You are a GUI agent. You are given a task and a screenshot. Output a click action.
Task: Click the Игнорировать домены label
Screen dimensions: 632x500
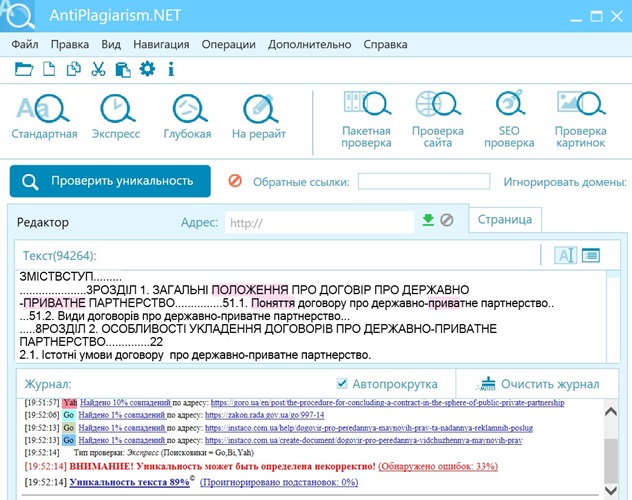tap(565, 182)
